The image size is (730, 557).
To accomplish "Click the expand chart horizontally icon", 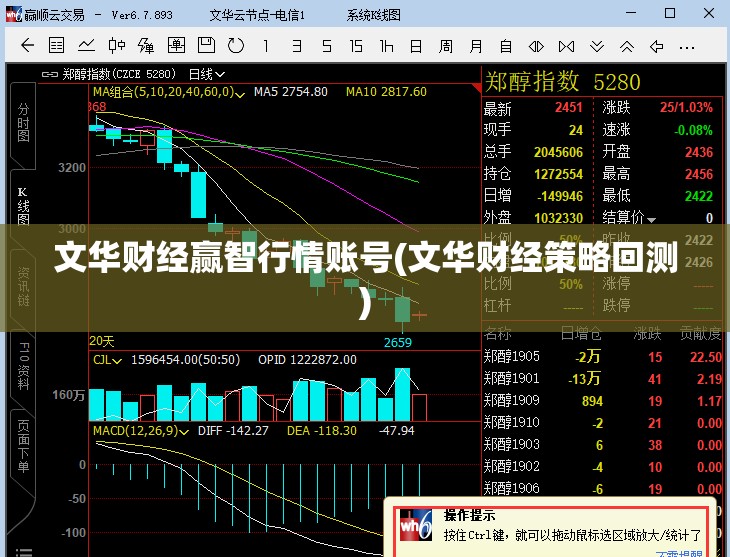I will point(536,46).
